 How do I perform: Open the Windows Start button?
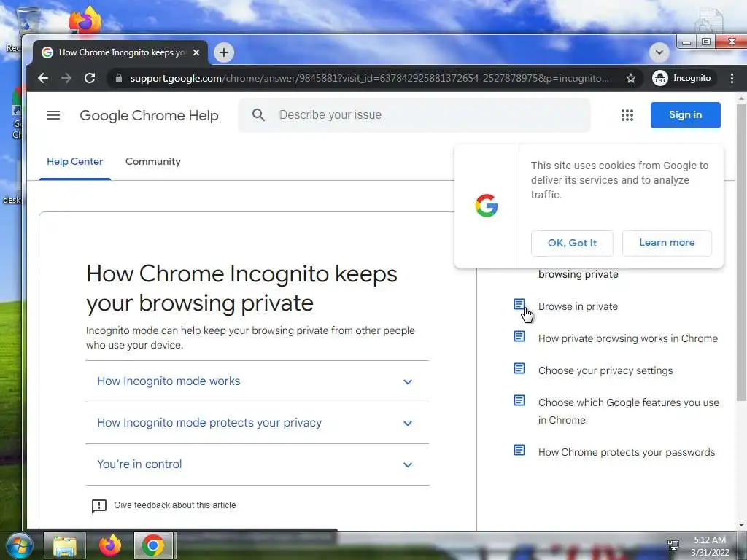pos(20,545)
